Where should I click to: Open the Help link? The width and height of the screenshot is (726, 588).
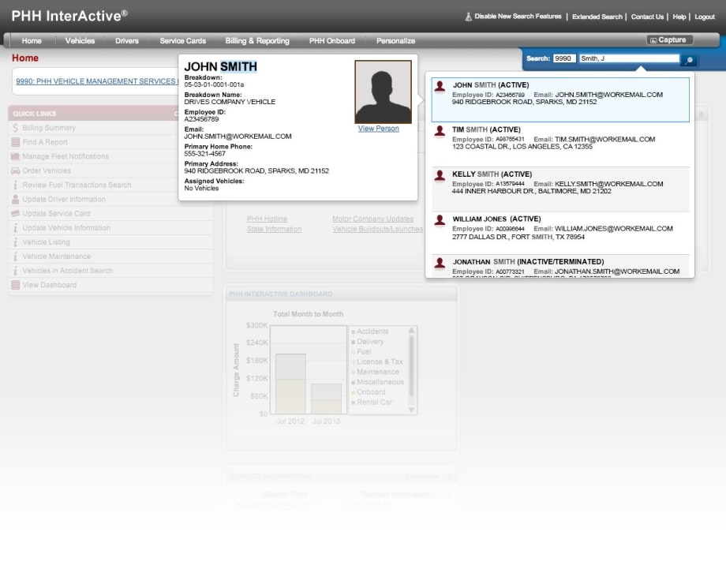pyautogui.click(x=679, y=17)
